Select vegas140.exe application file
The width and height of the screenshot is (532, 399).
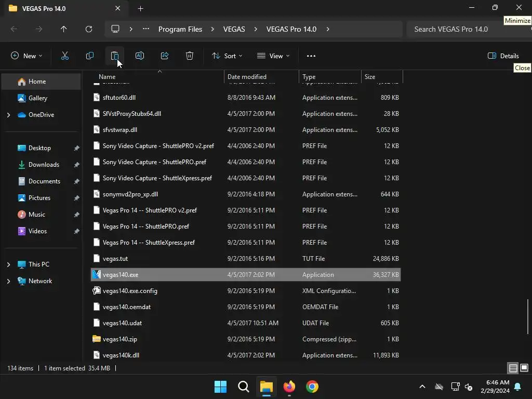pyautogui.click(x=246, y=274)
